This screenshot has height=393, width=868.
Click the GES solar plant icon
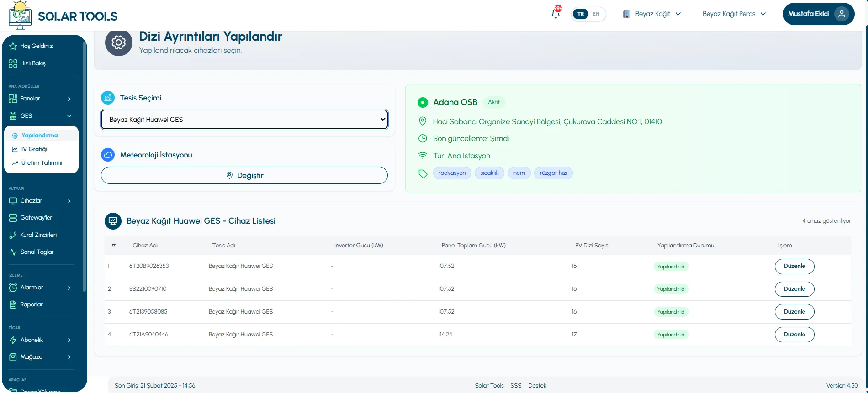pos(13,116)
